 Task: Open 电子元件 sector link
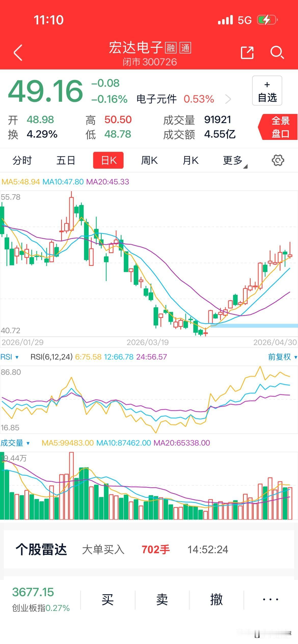click(156, 99)
